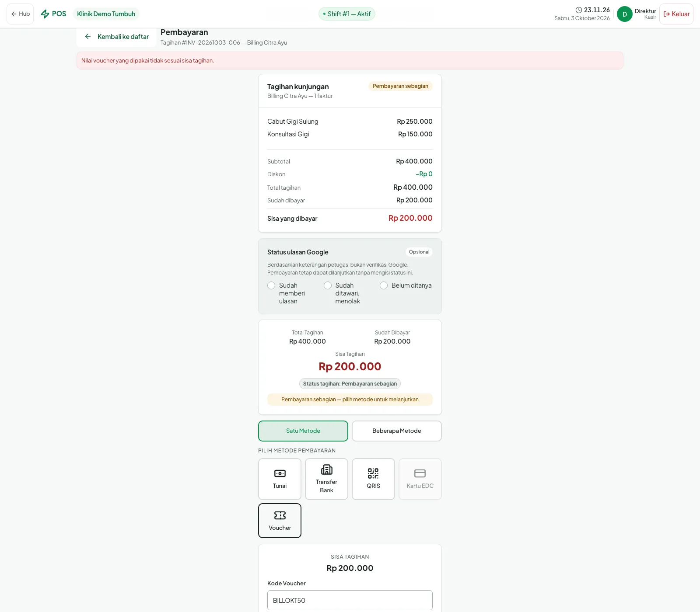Log out with the Keluar button
The height and width of the screenshot is (612, 700).
(x=676, y=14)
